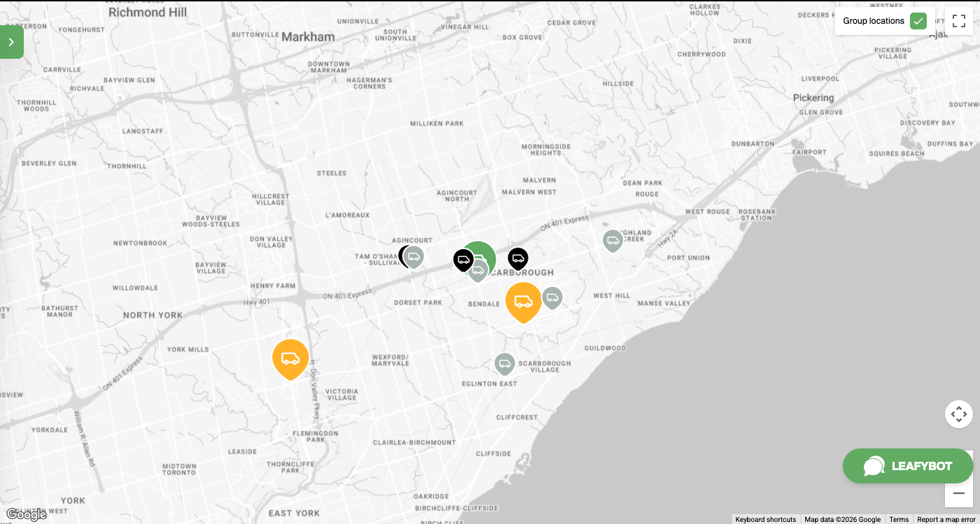
Task: Click the black truck marker left of green marker
Action: coord(463,260)
